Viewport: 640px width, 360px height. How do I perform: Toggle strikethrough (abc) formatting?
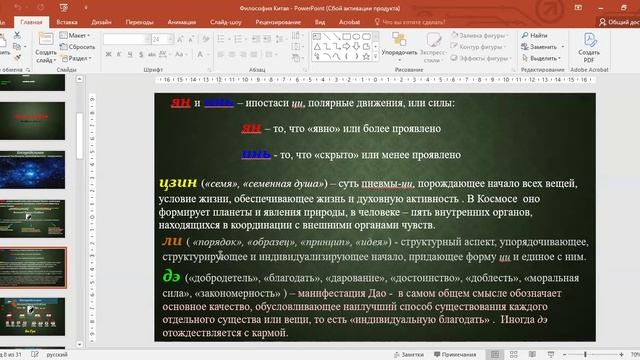[x=152, y=54]
